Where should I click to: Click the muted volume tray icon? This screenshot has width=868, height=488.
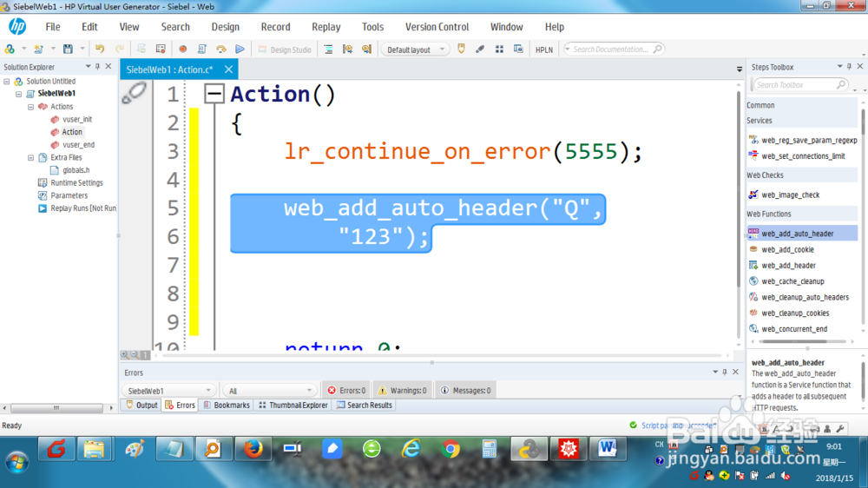pyautogui.click(x=786, y=475)
